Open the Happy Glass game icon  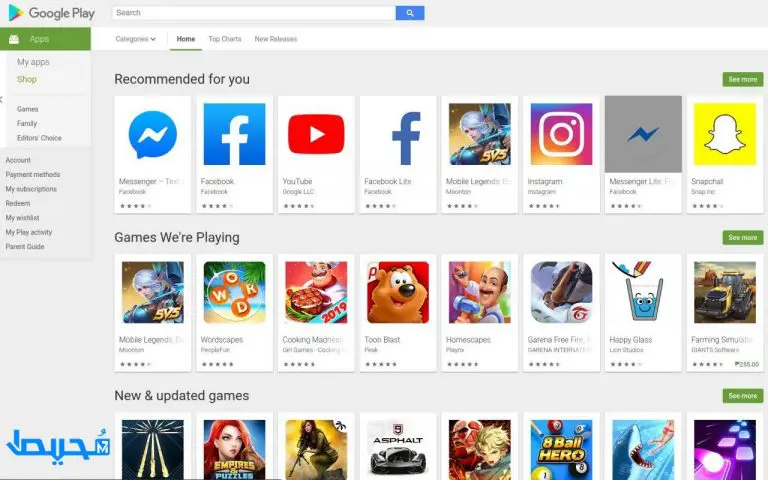643,292
